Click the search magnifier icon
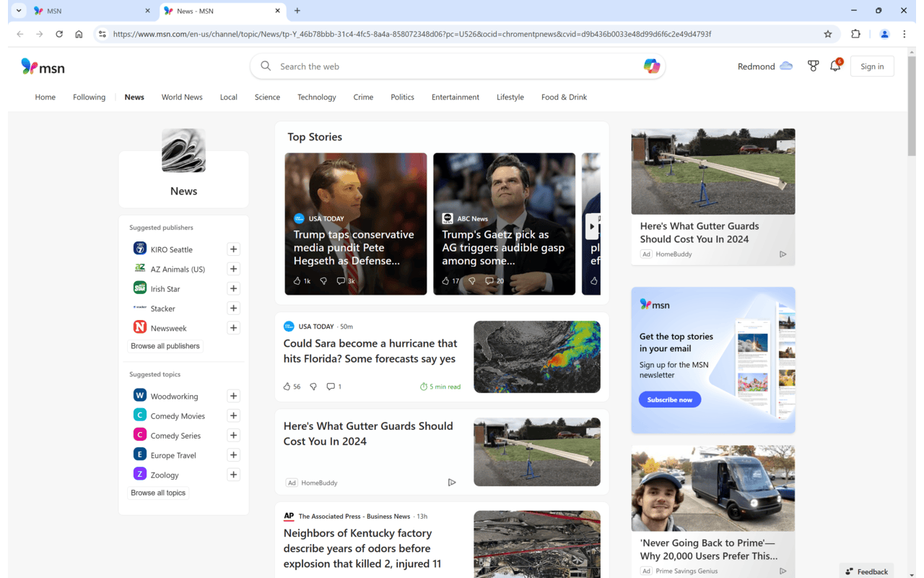Image resolution: width=924 pixels, height=578 pixels. (266, 66)
